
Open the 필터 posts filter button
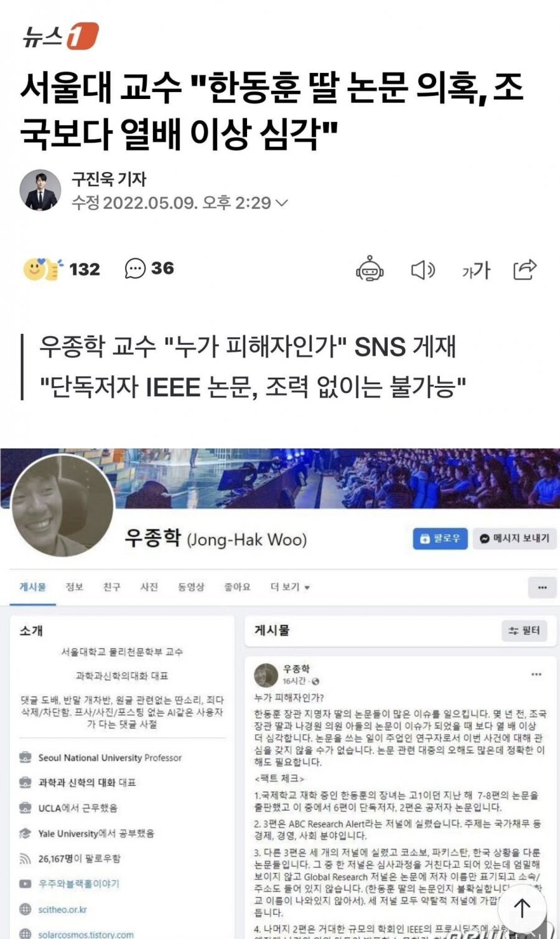click(525, 631)
